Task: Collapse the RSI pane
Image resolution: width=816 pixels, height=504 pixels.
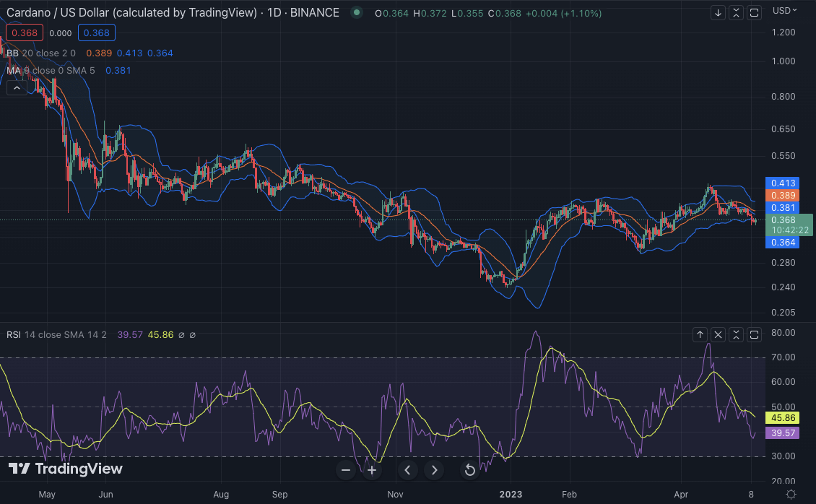Action: [736, 334]
